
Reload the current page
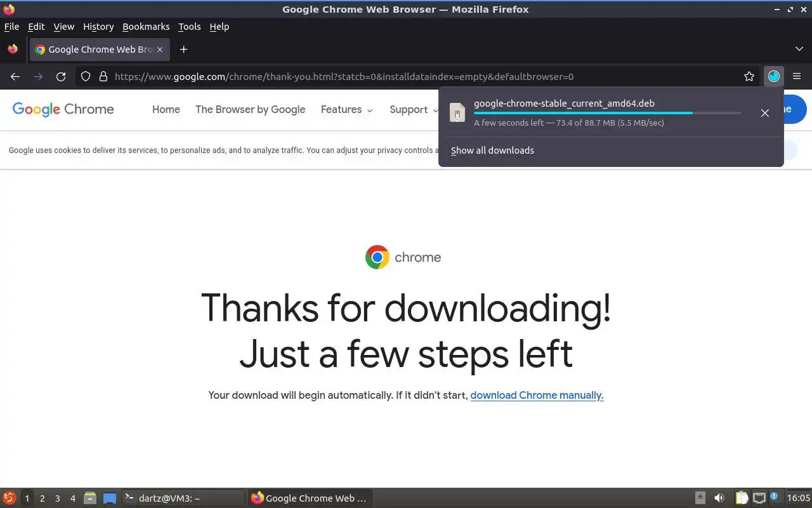click(x=61, y=77)
